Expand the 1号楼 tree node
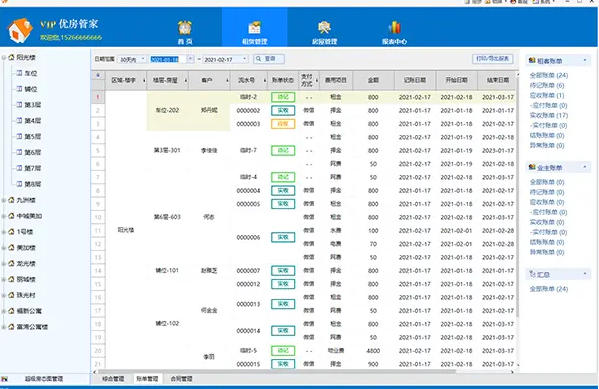The image size is (599, 389). (4, 232)
